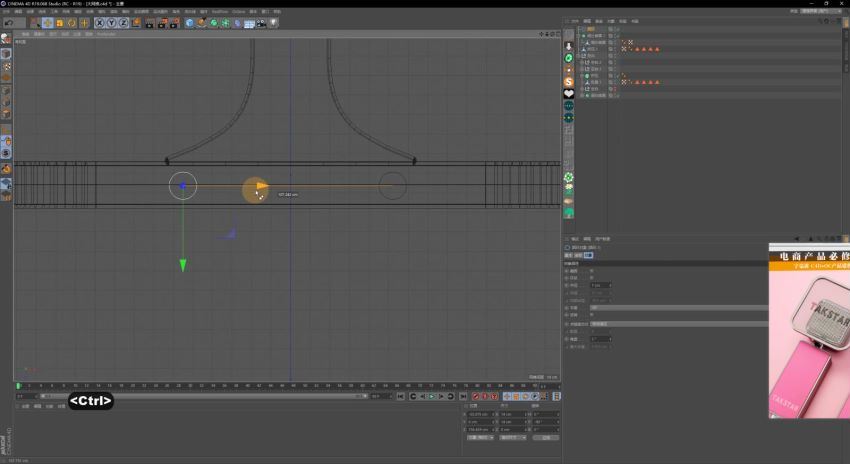Toggle the X axis lock

[99, 23]
